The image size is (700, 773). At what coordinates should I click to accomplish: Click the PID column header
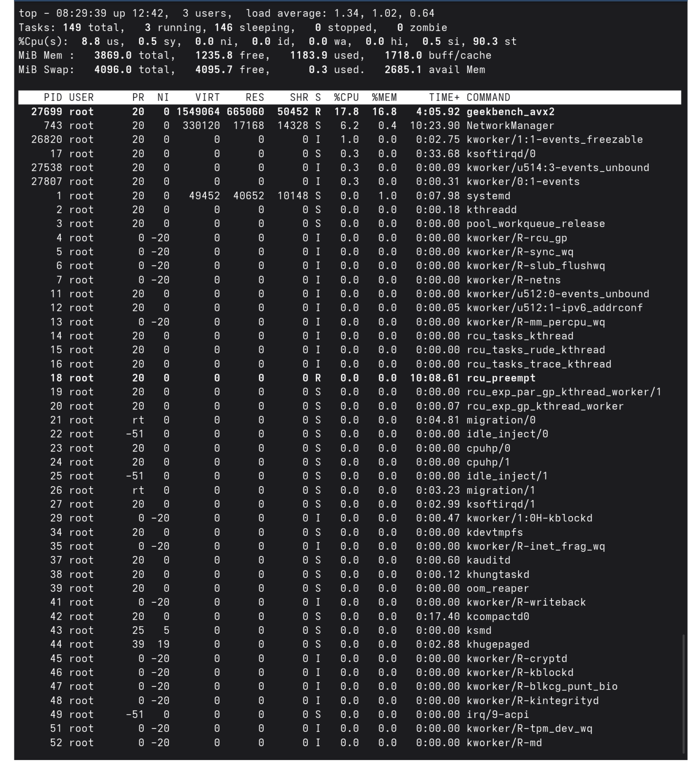[53, 97]
